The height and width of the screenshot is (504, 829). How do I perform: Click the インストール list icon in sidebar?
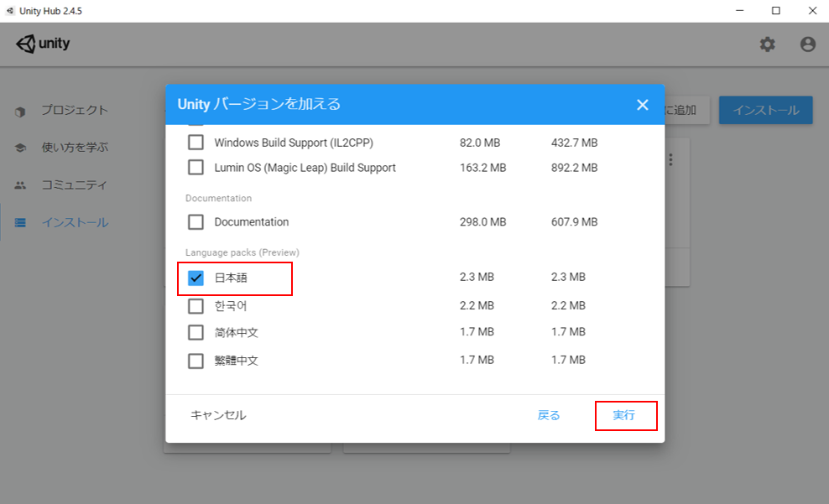coord(20,222)
